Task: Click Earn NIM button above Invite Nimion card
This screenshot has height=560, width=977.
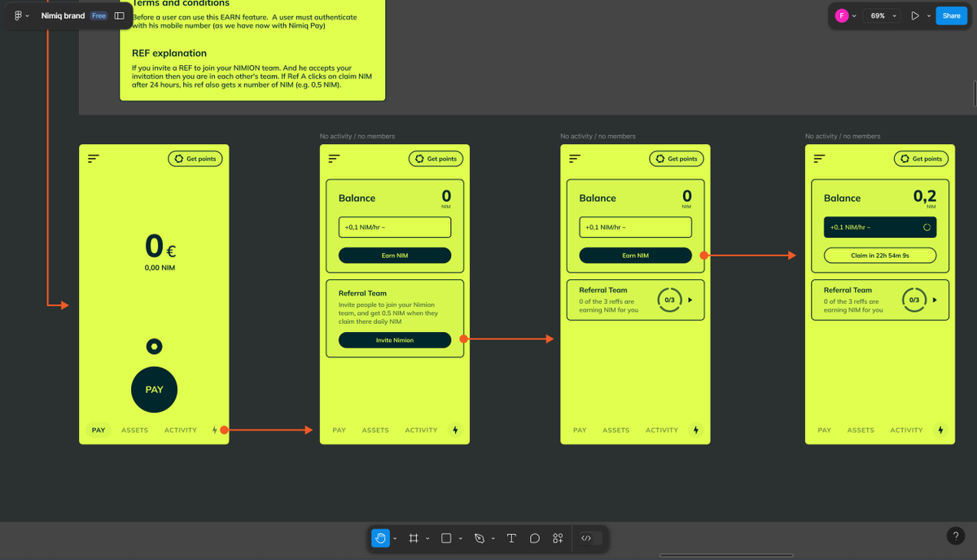Action: [x=395, y=256]
